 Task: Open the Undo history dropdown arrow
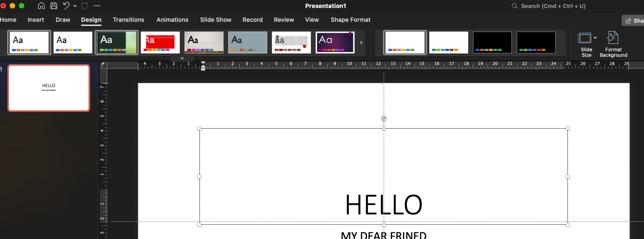point(75,6)
